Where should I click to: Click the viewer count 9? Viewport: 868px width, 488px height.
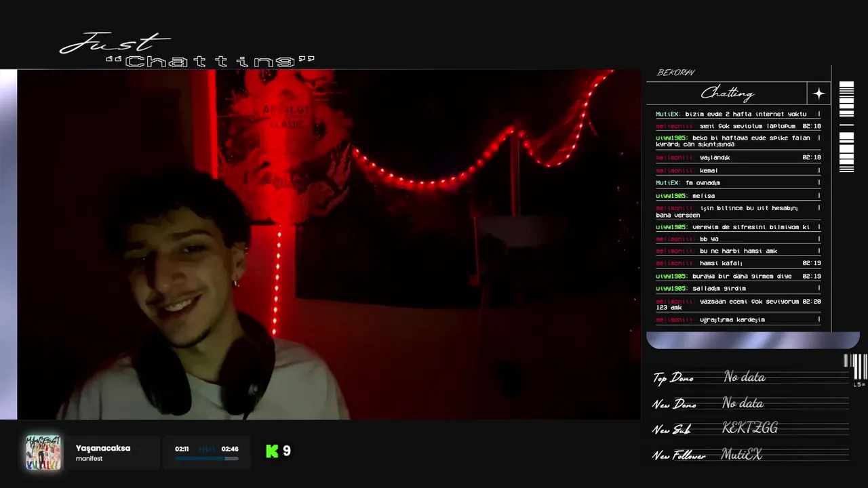pos(287,451)
